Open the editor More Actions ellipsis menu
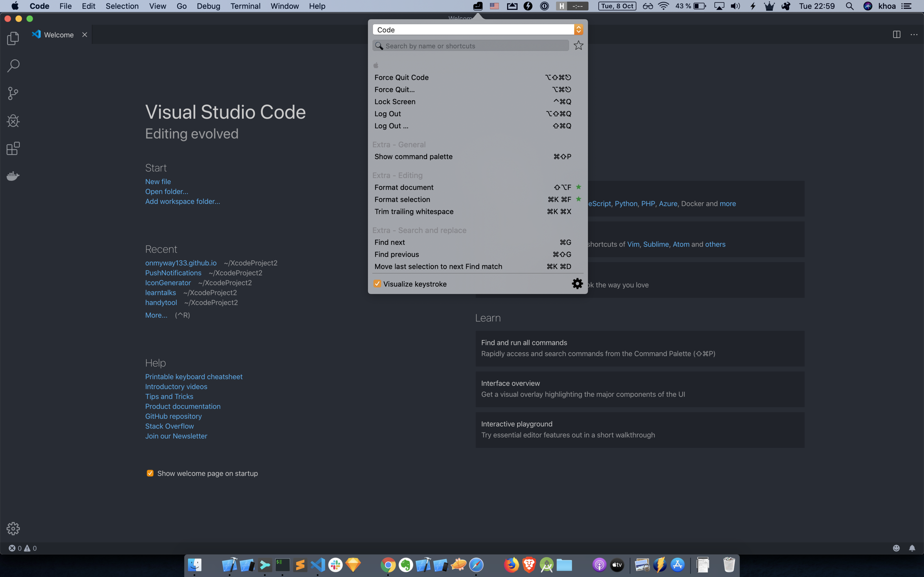The width and height of the screenshot is (924, 577). point(914,35)
